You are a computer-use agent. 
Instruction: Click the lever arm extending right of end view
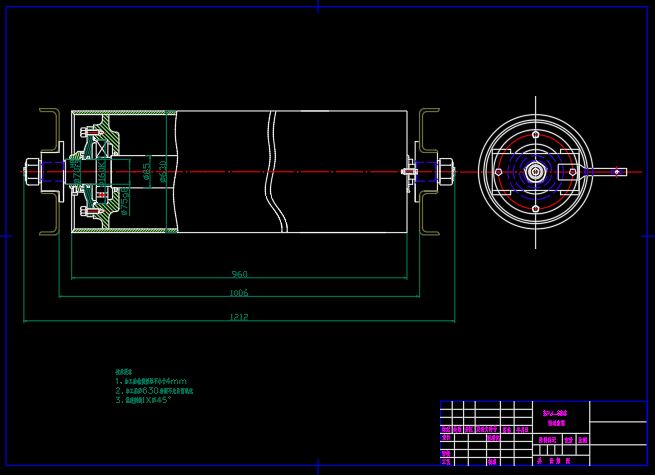coord(607,172)
